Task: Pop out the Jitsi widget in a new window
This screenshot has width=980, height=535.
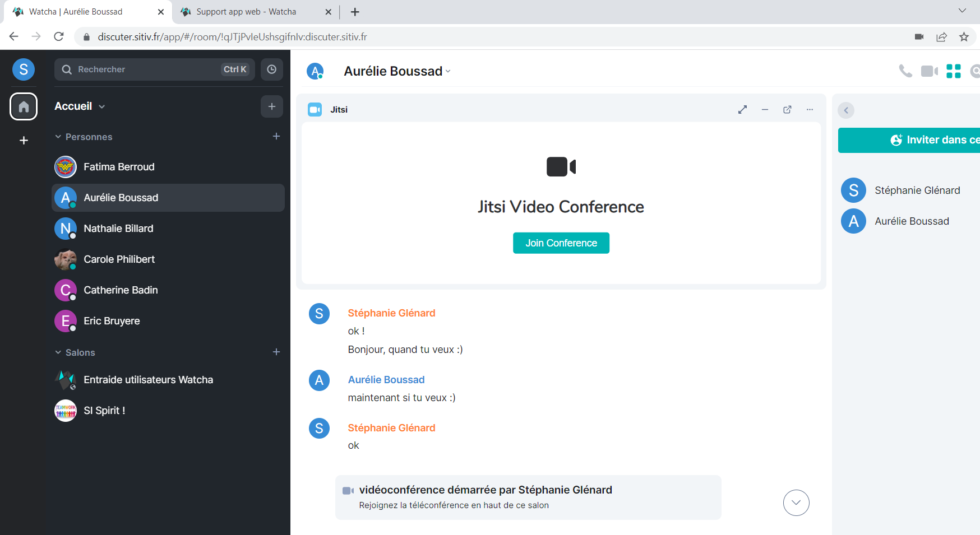Action: tap(787, 110)
